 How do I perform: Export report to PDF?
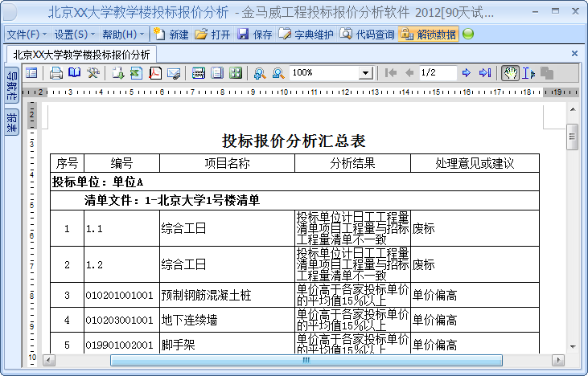pyautogui.click(x=154, y=73)
